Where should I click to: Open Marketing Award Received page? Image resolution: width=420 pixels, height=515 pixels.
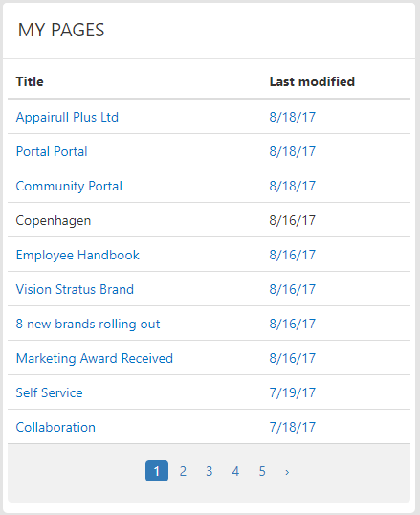(95, 359)
